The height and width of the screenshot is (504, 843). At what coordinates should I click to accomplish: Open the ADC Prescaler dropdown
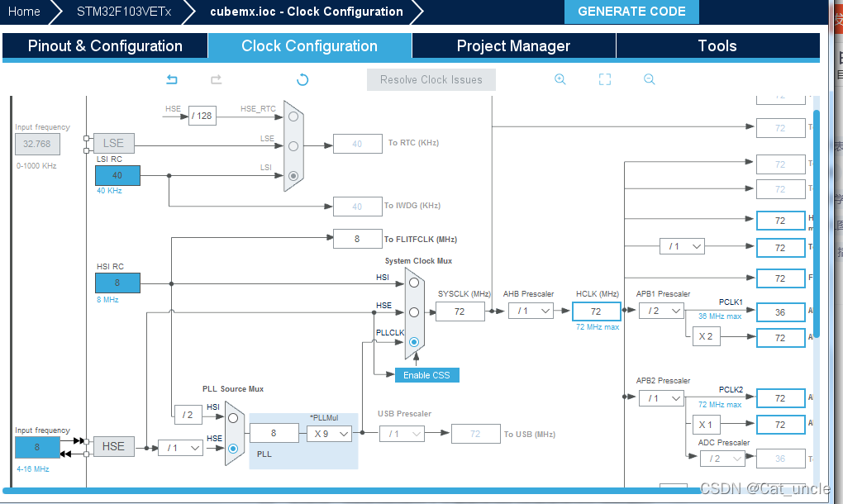point(722,459)
